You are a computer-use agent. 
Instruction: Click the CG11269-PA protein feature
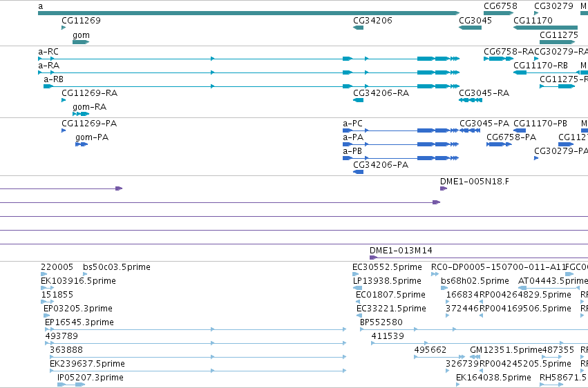click(x=64, y=130)
